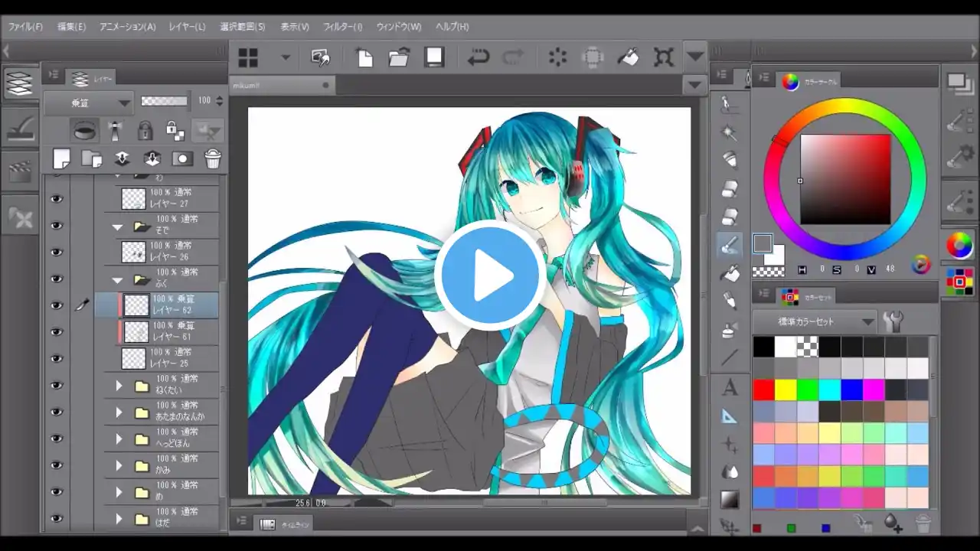Open the layer blend mode dropdown showing 乗算
980x551 pixels.
88,100
